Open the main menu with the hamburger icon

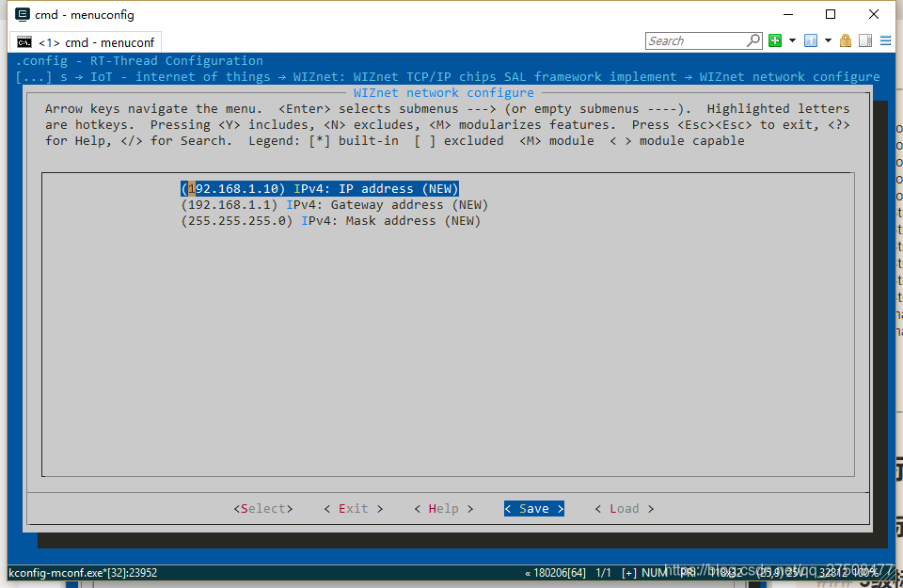point(885,40)
